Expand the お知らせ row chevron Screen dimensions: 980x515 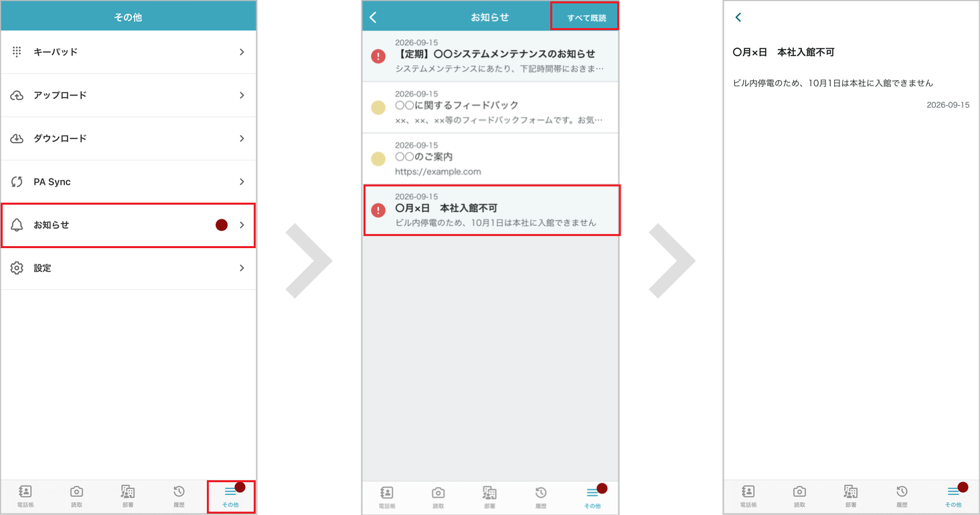pyautogui.click(x=242, y=225)
